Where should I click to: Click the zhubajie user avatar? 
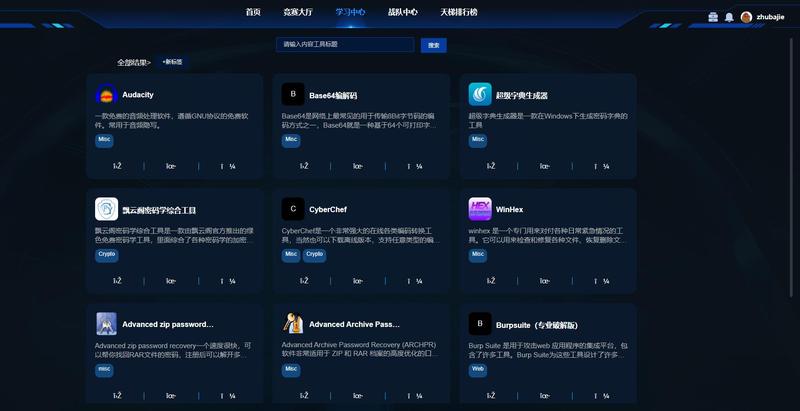tap(746, 17)
